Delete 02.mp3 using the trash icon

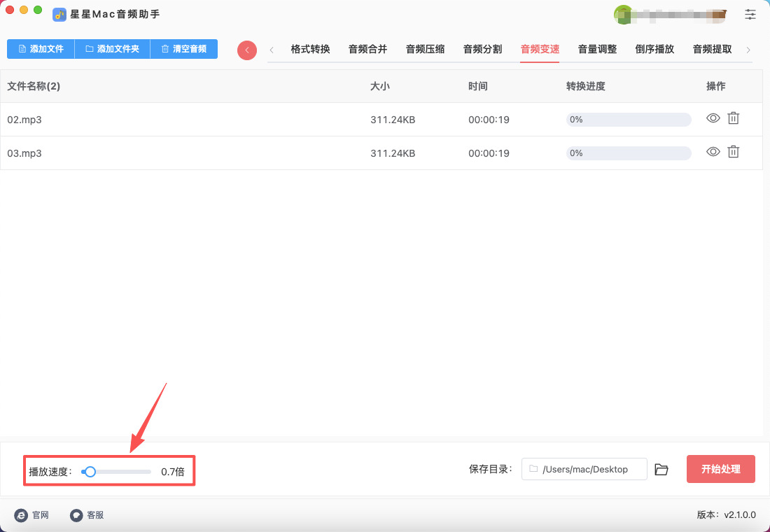pos(733,118)
